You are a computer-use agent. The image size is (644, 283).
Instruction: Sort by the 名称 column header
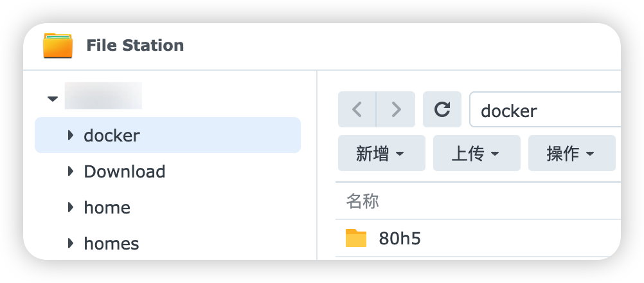pos(362,201)
